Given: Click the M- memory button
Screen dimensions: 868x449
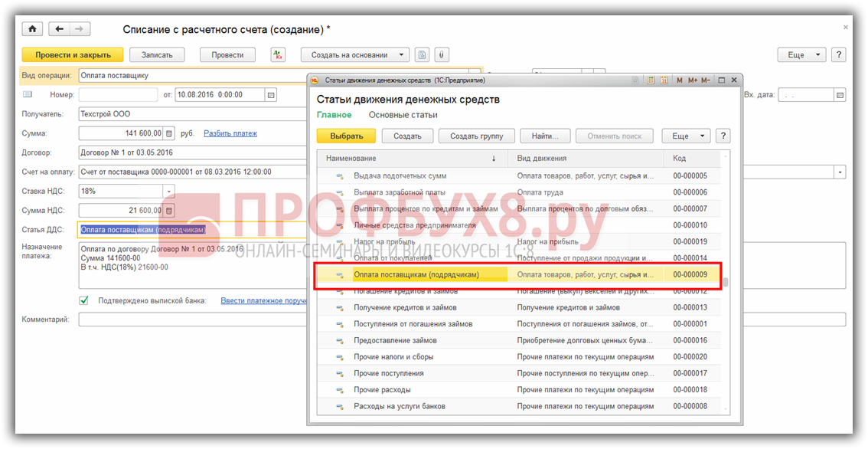Looking at the screenshot, I should click(x=705, y=80).
